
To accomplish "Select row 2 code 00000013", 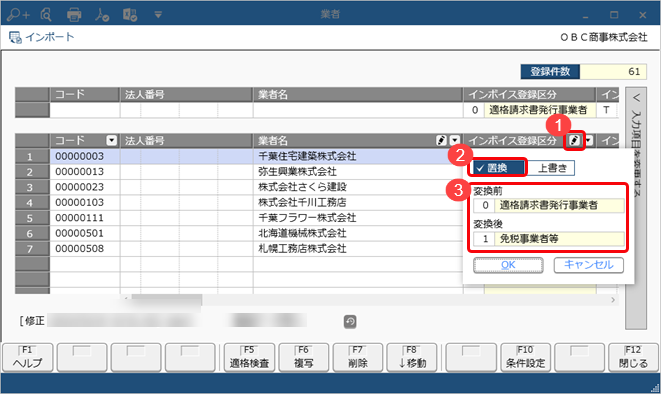I will pyautogui.click(x=85, y=172).
